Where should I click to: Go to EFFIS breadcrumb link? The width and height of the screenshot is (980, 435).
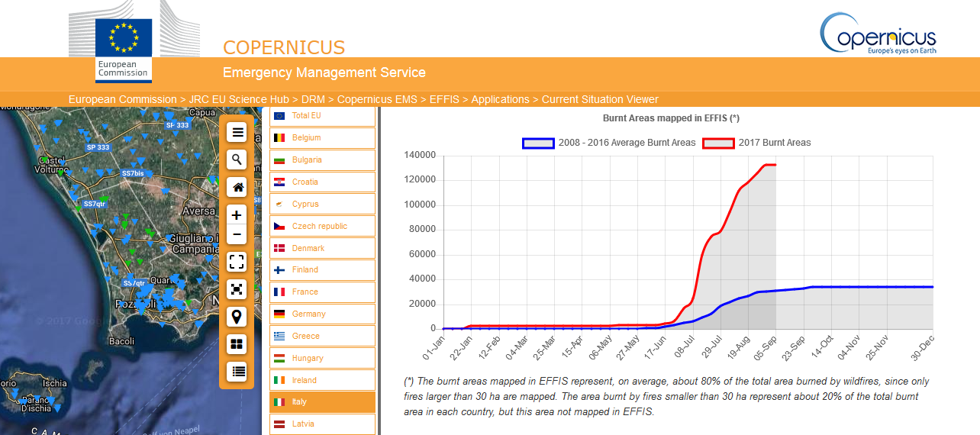(x=445, y=99)
